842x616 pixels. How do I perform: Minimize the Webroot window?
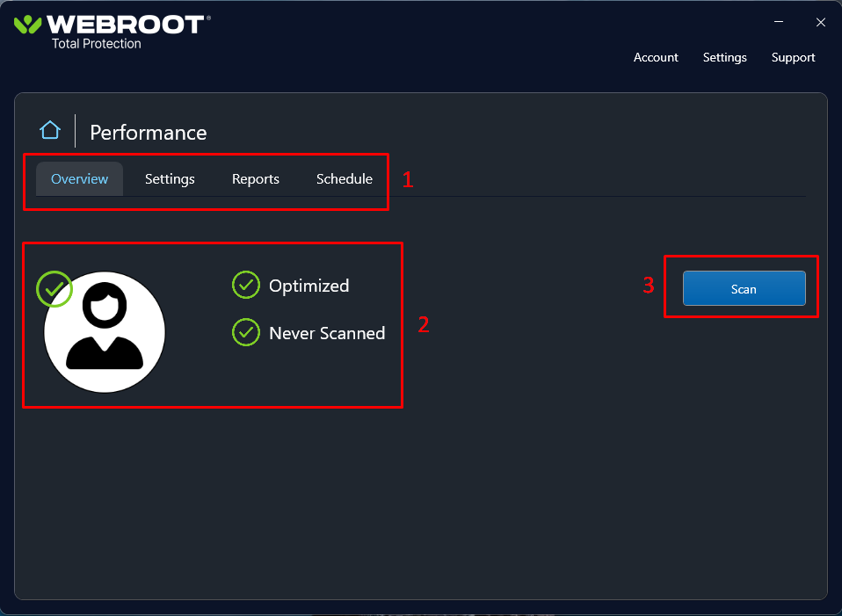pyautogui.click(x=779, y=22)
